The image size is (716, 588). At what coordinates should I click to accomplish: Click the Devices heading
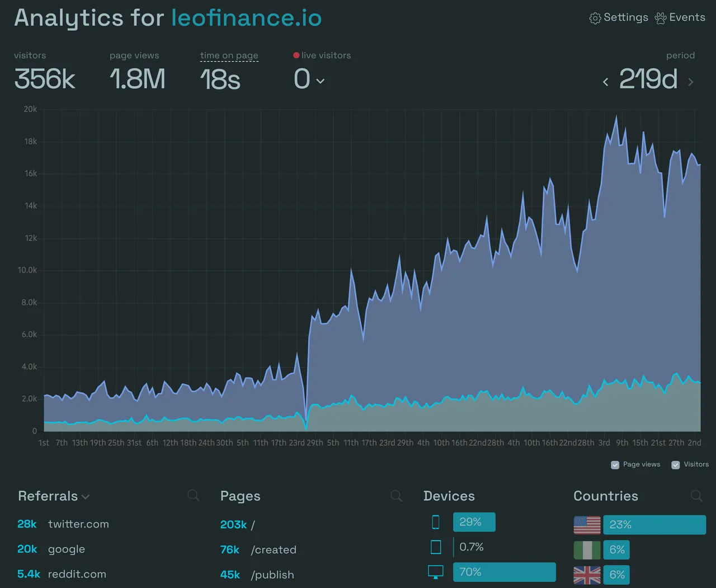449,496
